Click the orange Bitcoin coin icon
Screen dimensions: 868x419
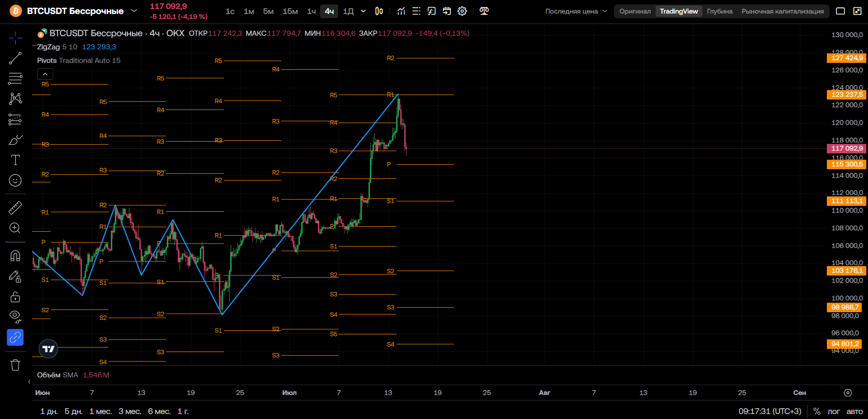16,11
